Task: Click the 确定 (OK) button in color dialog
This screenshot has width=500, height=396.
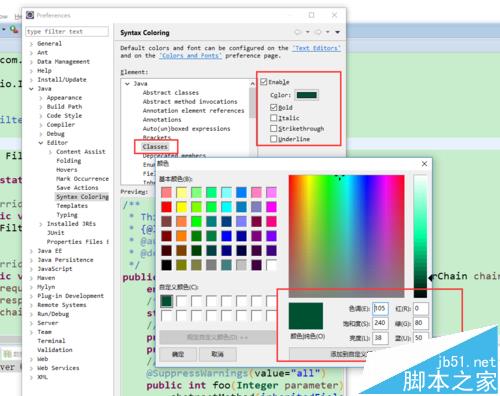Action: pos(178,354)
